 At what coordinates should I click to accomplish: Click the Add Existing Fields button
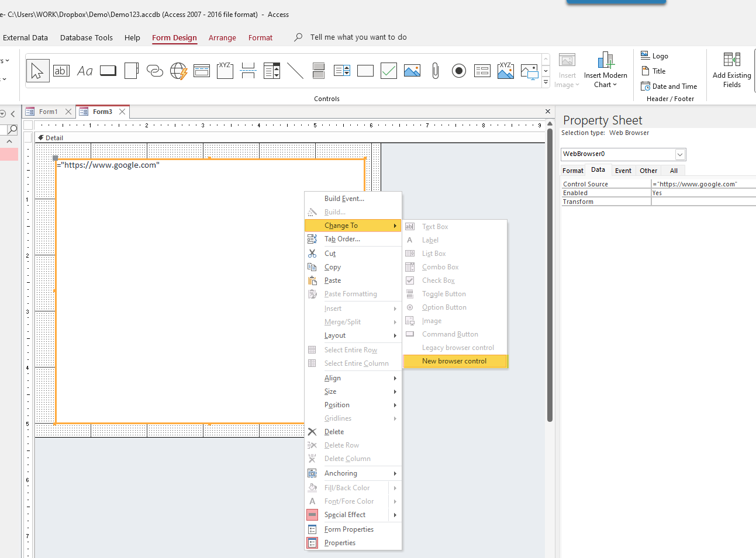click(x=731, y=70)
